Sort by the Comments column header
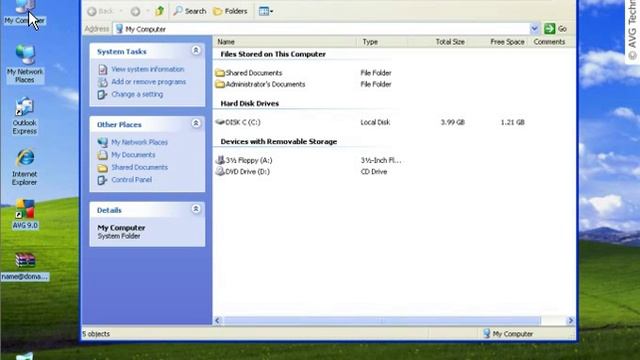 [x=549, y=42]
